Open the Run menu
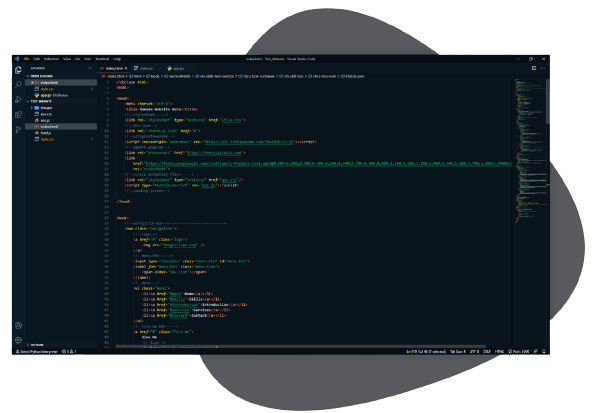This screenshot has height=413, width=604. point(87,59)
